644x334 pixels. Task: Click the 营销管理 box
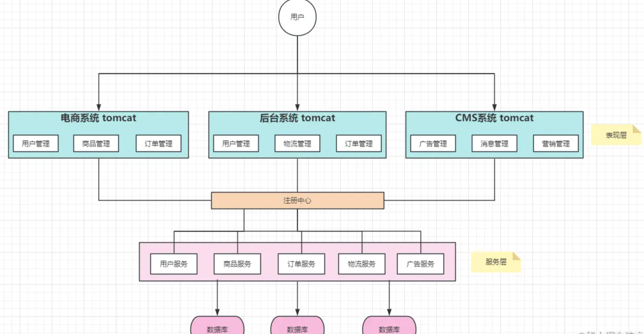point(556,143)
